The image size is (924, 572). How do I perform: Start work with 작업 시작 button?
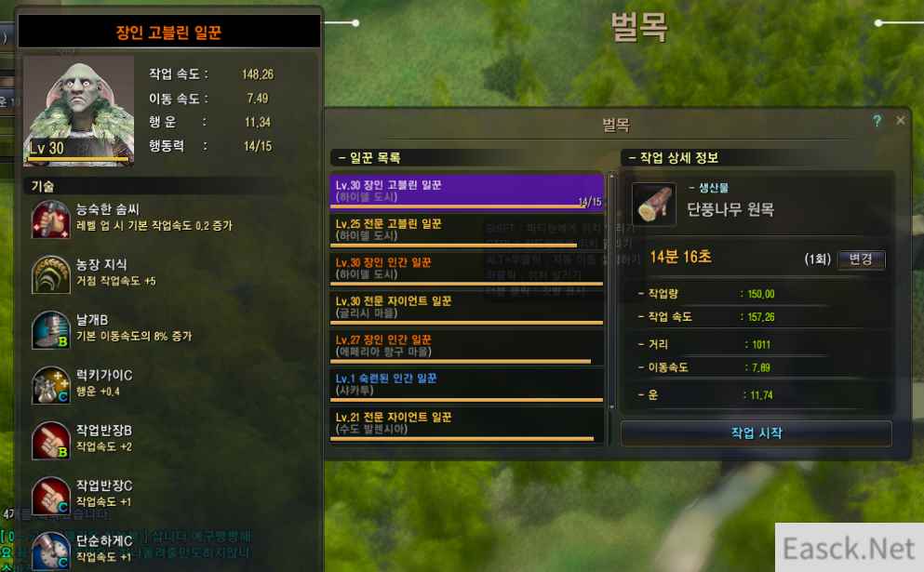pos(757,433)
